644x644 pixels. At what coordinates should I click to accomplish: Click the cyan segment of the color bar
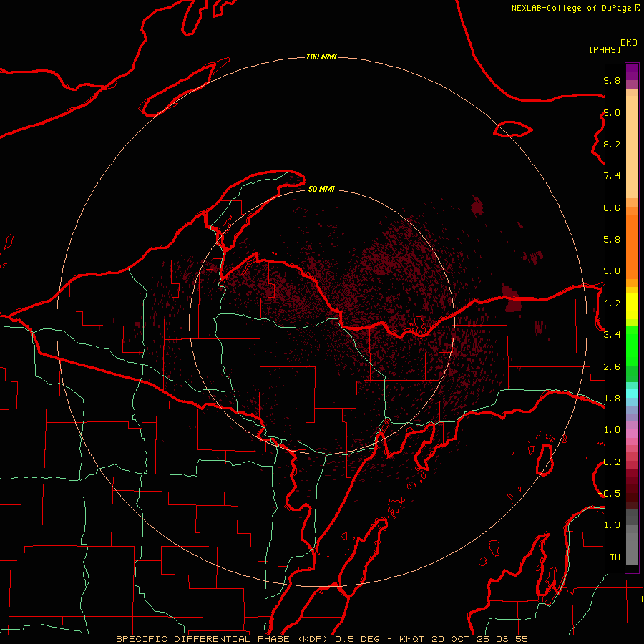(632, 394)
